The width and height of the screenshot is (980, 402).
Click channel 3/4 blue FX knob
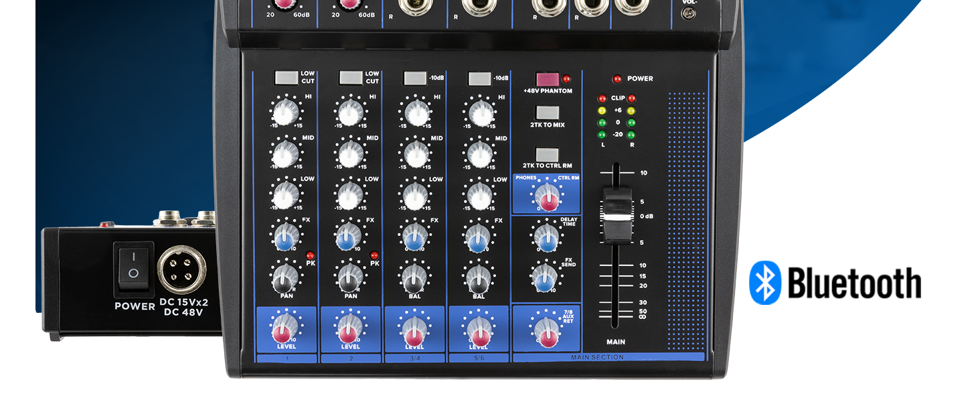pos(414,237)
